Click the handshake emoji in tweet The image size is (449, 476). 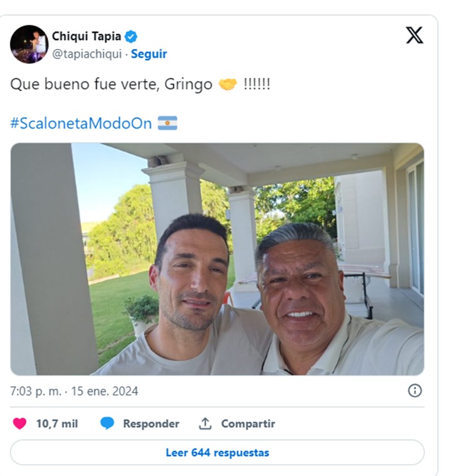coord(228,85)
